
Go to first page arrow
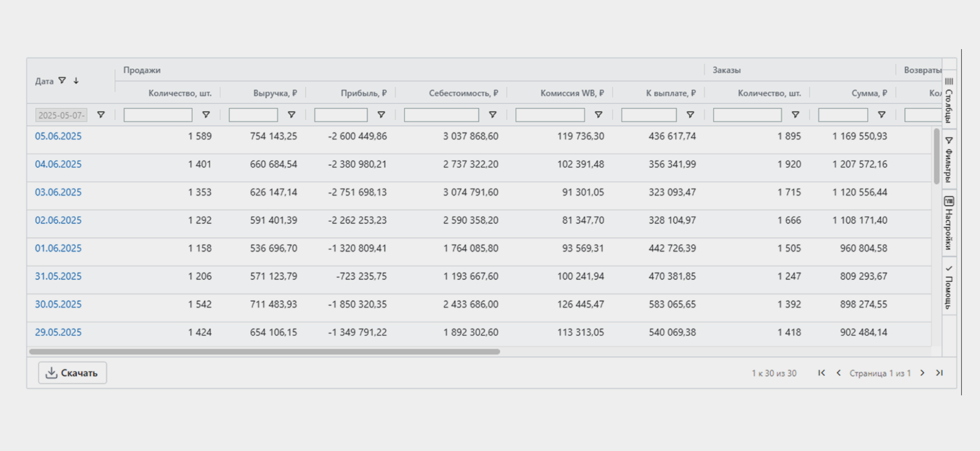pos(821,373)
